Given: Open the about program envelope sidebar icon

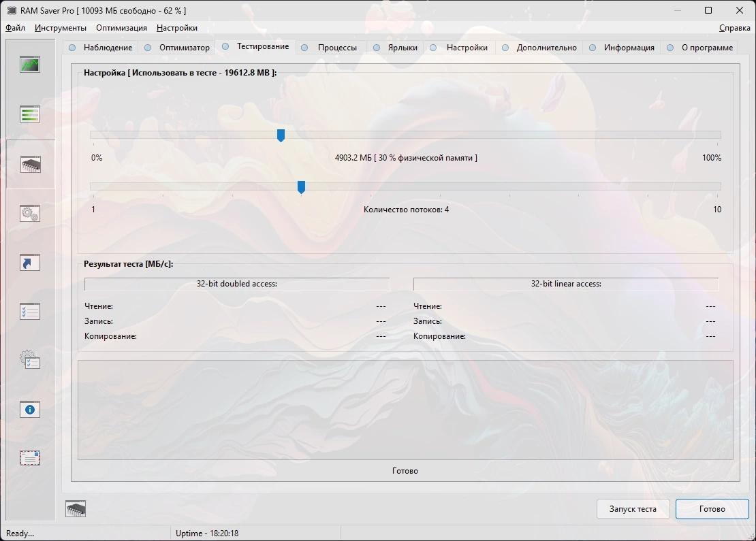Looking at the screenshot, I should [30, 458].
